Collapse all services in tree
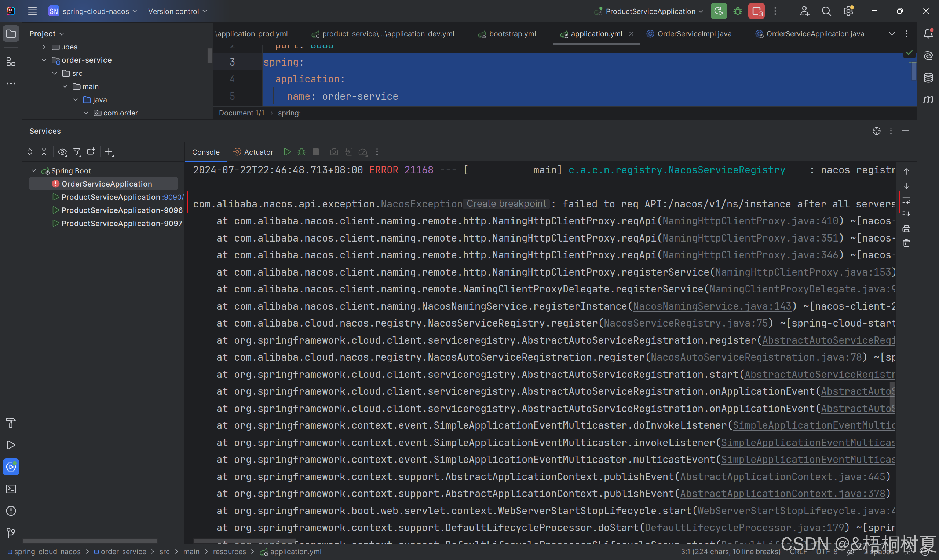939x560 pixels. pos(44,152)
